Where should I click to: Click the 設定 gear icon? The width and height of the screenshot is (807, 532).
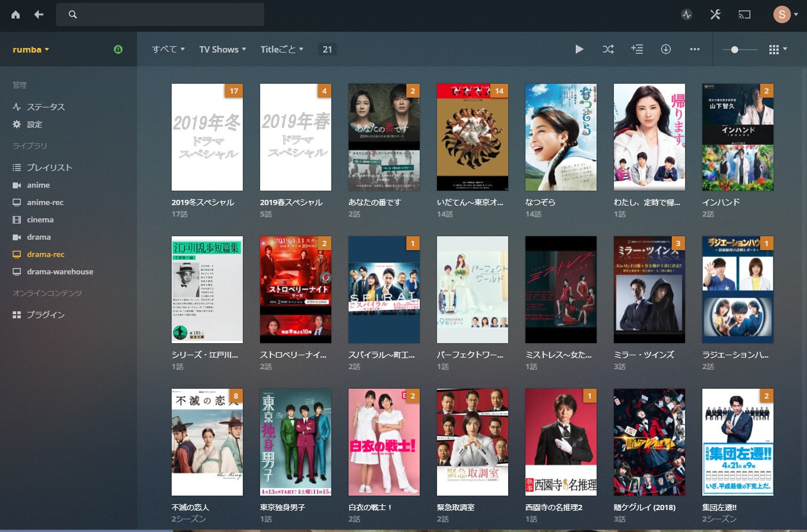[17, 124]
